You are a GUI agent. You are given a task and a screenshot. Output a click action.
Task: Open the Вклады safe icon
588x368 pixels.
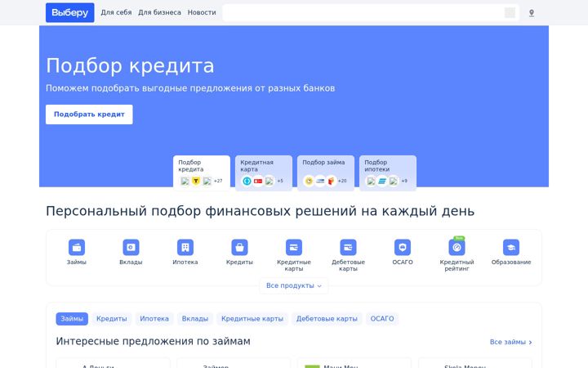[131, 247]
